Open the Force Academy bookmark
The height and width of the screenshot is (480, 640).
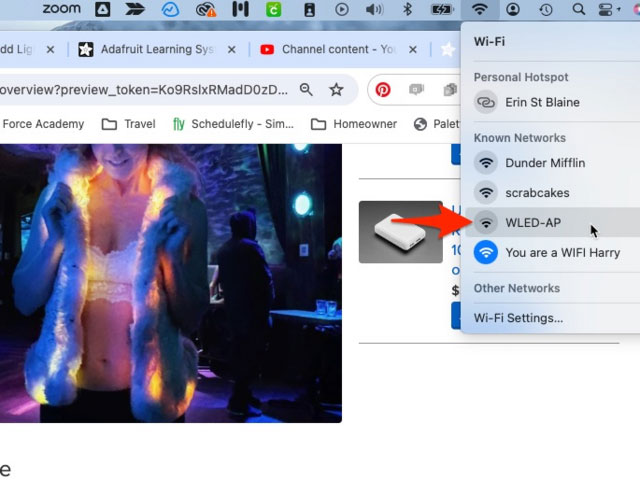tap(42, 124)
